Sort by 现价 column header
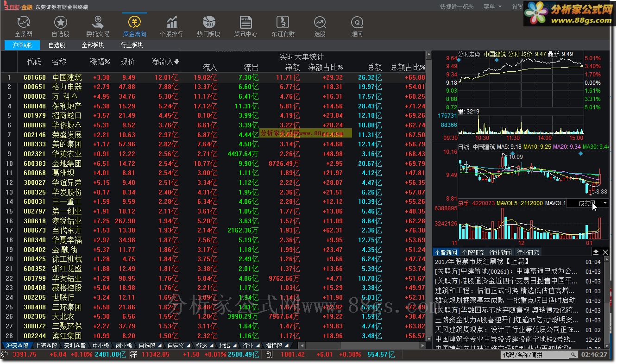 pos(127,62)
